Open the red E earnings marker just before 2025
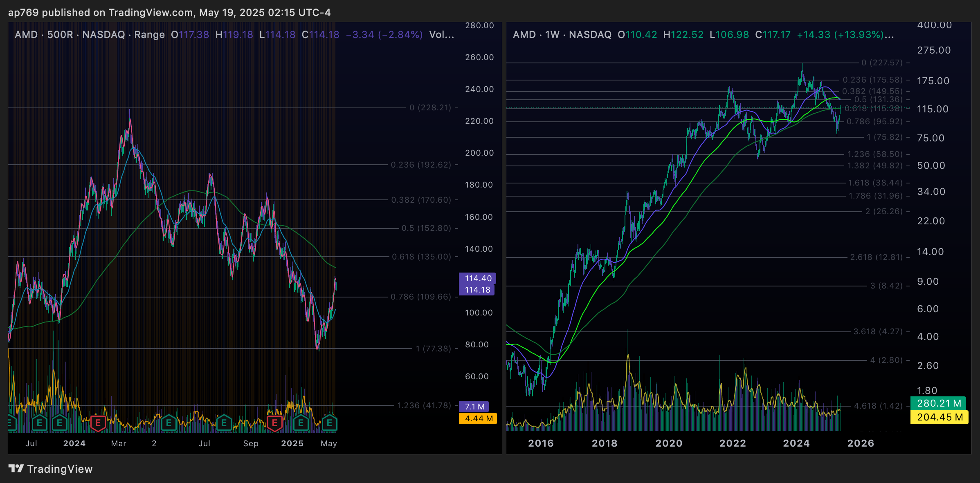Viewport: 980px width, 483px height. click(x=275, y=423)
